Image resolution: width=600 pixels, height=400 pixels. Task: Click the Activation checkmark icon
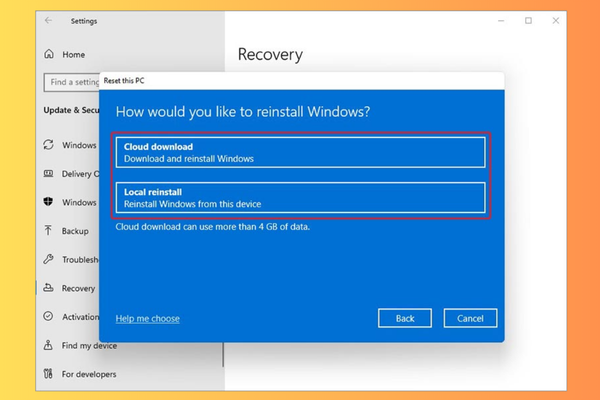(48, 316)
